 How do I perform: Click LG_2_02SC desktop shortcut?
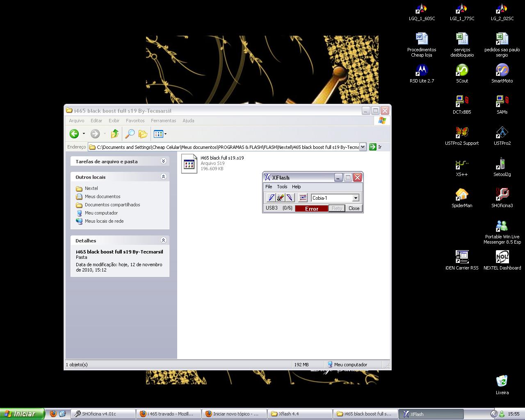pos(502,12)
